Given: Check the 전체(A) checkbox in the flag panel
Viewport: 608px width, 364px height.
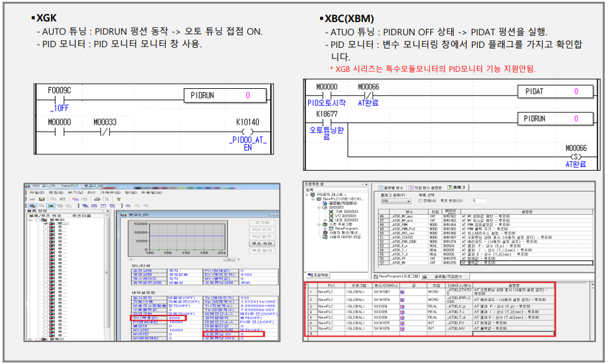Looking at the screenshot, I should pyautogui.click(x=419, y=202).
